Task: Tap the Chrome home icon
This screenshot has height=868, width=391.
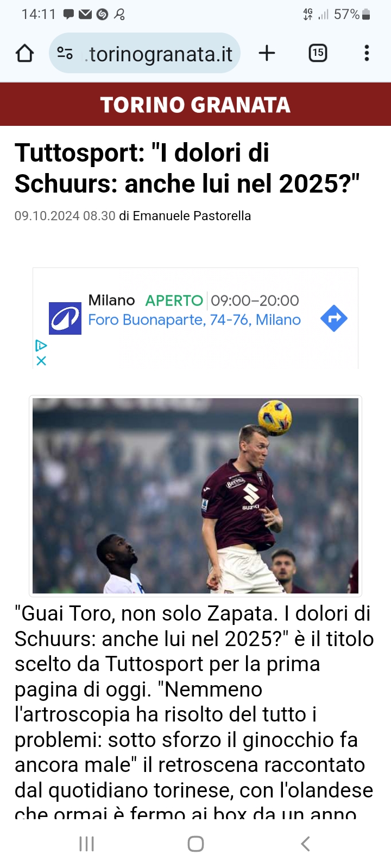Action: 25,53
